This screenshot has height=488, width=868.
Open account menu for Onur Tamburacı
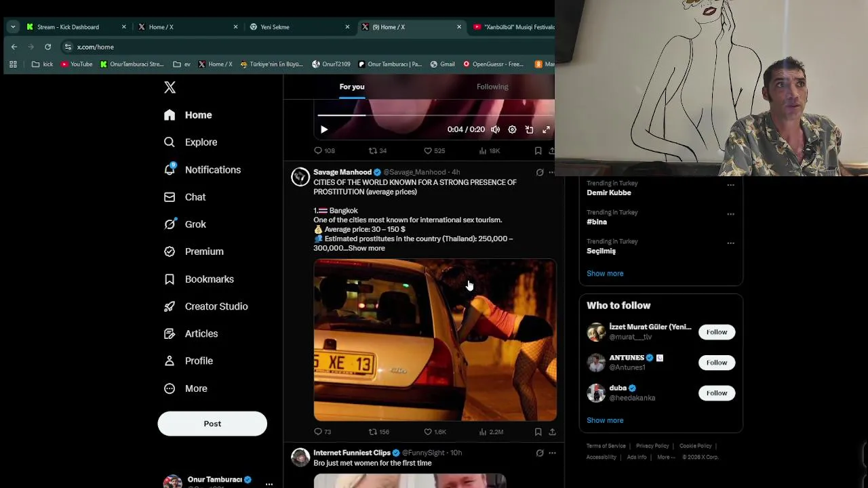(269, 484)
